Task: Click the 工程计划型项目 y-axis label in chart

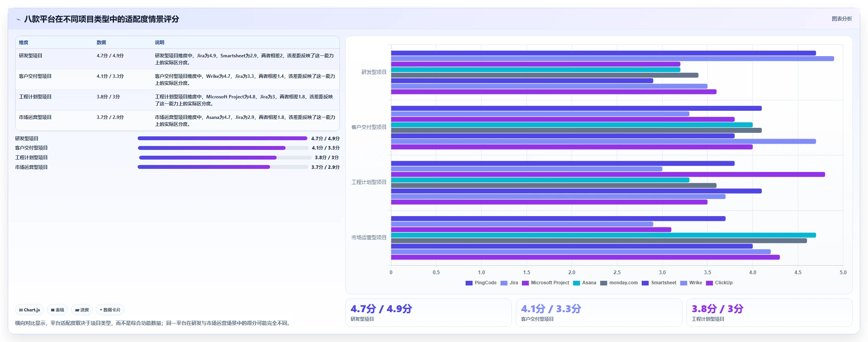Action: (x=369, y=182)
